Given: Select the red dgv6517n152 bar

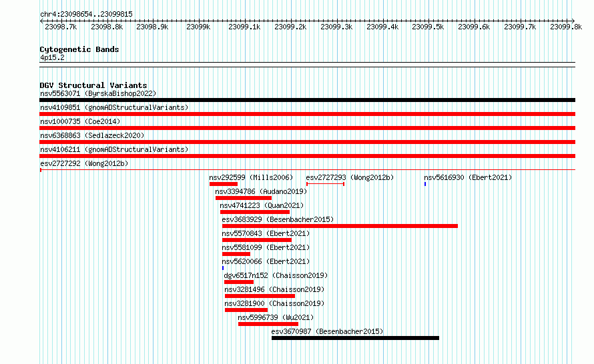Looking at the screenshot, I should (239, 282).
